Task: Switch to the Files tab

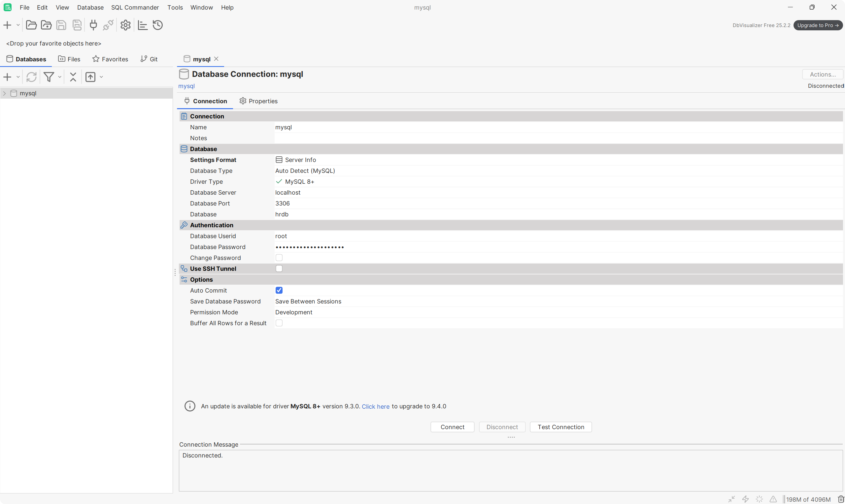Action: pyautogui.click(x=69, y=59)
